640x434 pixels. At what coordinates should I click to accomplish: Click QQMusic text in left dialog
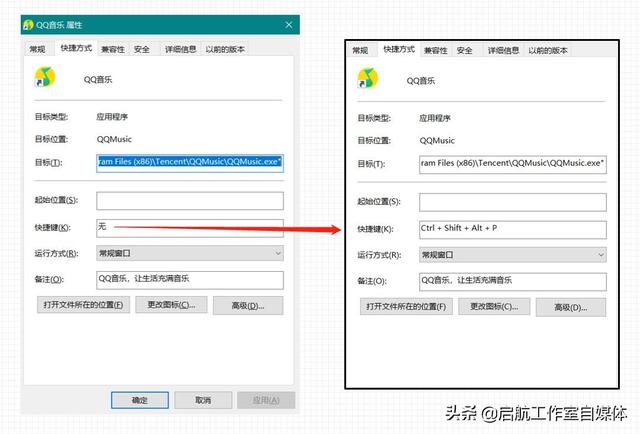[114, 139]
